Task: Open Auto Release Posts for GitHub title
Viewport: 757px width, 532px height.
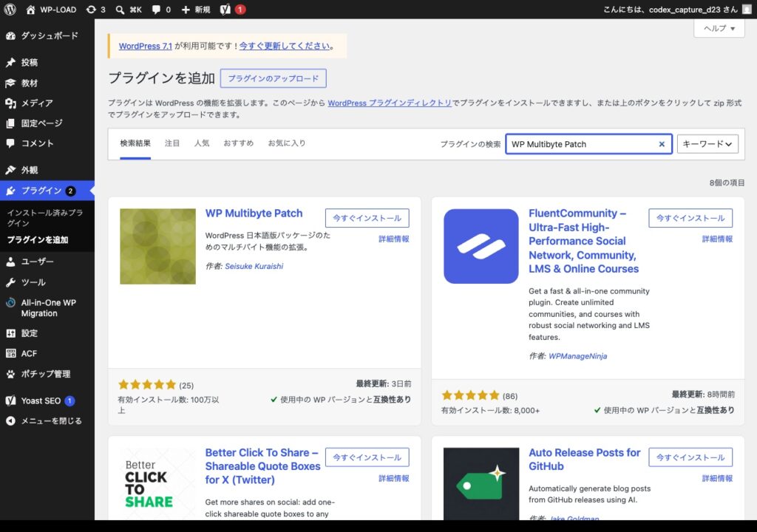Action: (585, 459)
